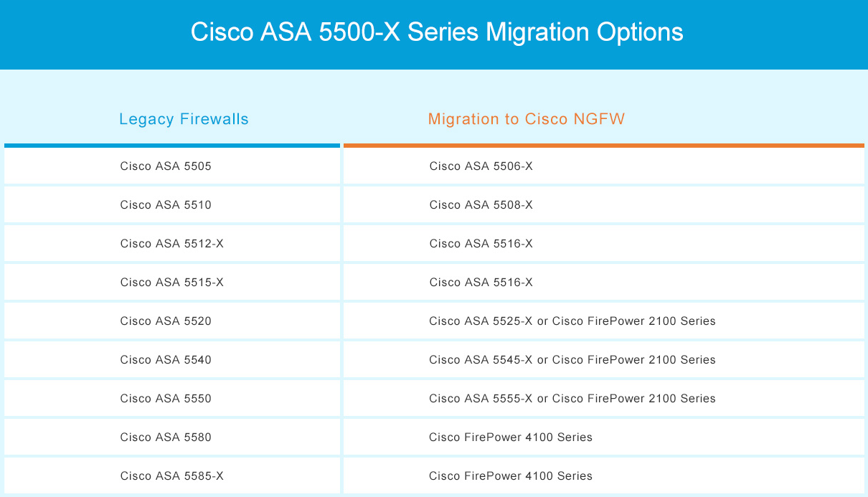Click the 5516-X option beside ASA 5515-X

tap(481, 283)
